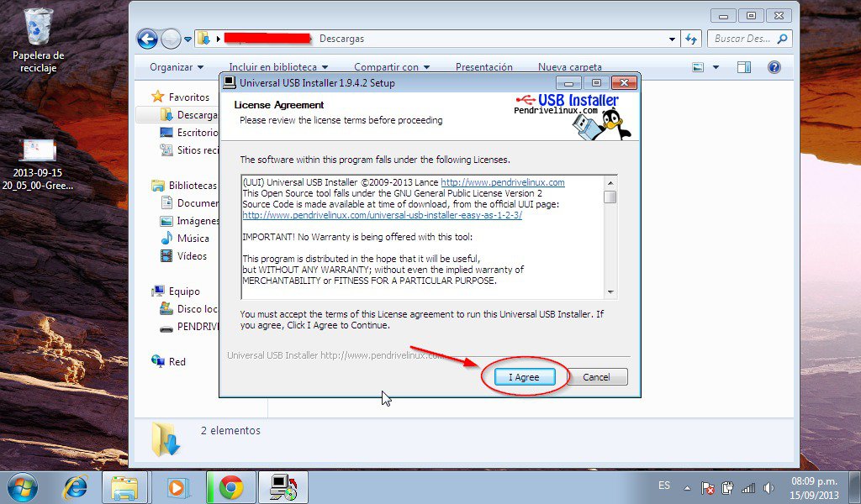Click the I Agree button
The width and height of the screenshot is (861, 504).
click(x=526, y=377)
